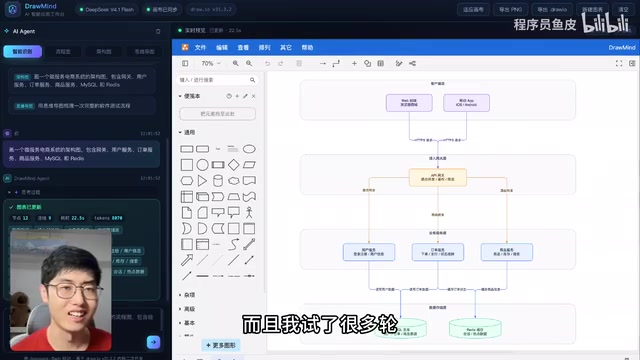
Task: Click the fullscreen icon in editor toolbar
Action: pos(619,63)
